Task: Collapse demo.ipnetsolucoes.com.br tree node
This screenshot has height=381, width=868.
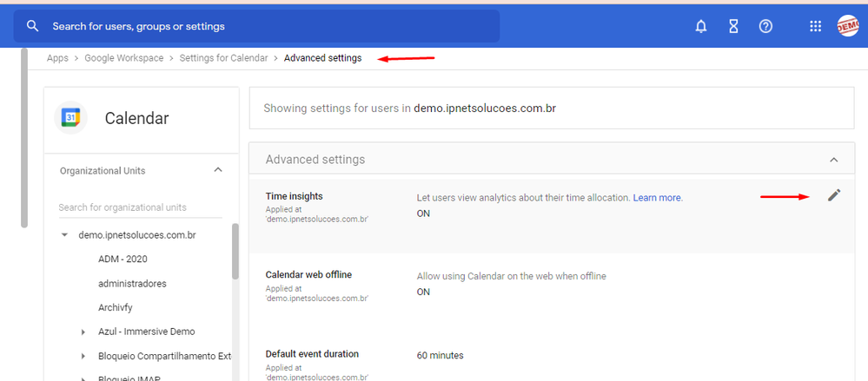Action: (65, 235)
